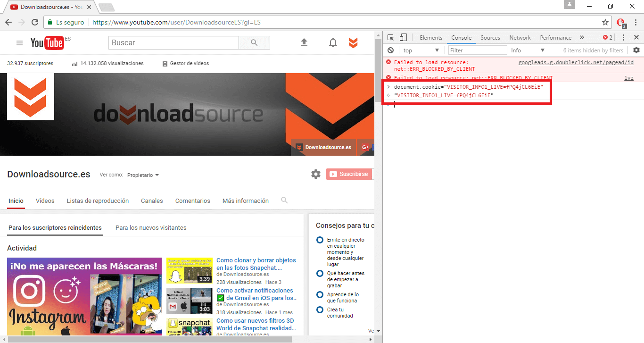Select the Inicio channel tab
The width and height of the screenshot is (644, 343).
click(16, 201)
